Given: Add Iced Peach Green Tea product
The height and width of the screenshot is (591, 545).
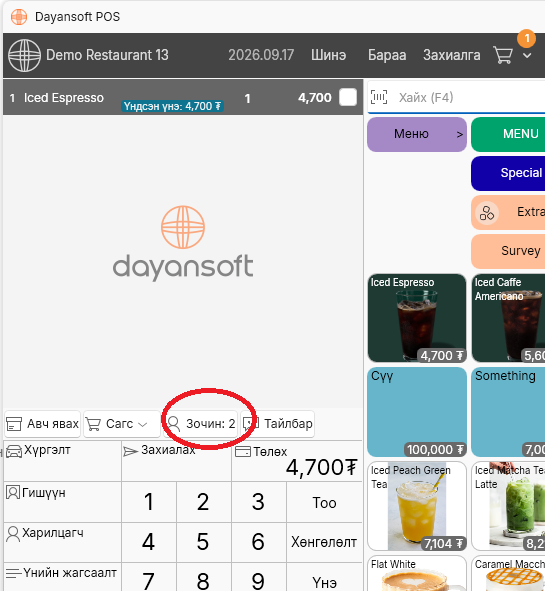Looking at the screenshot, I should [x=417, y=506].
